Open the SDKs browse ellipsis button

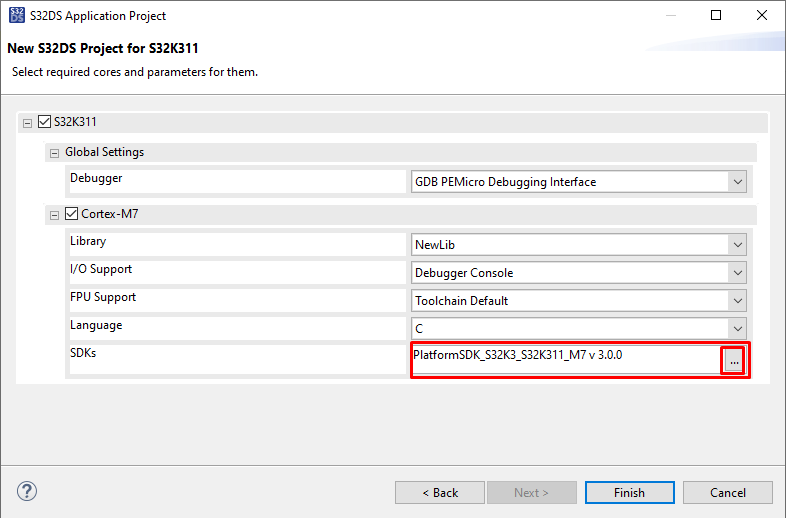point(734,361)
